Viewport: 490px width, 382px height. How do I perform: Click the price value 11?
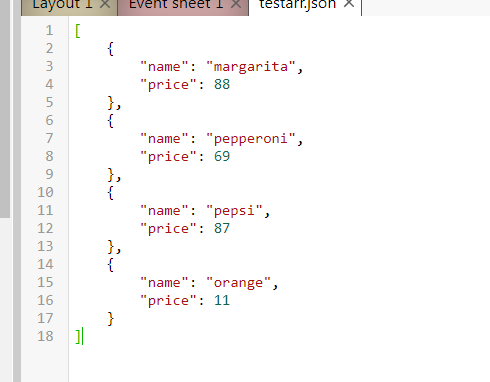point(222,300)
